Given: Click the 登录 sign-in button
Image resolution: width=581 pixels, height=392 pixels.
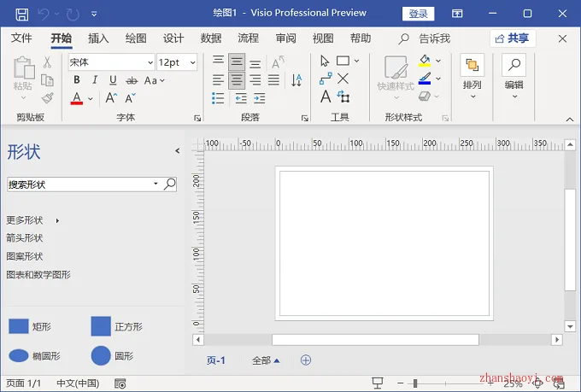Looking at the screenshot, I should pos(419,14).
